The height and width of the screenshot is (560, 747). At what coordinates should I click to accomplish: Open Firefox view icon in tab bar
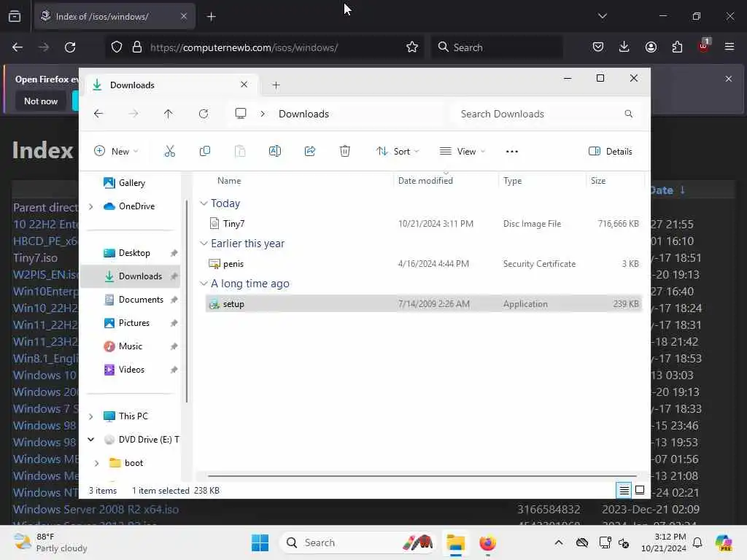(x=15, y=17)
